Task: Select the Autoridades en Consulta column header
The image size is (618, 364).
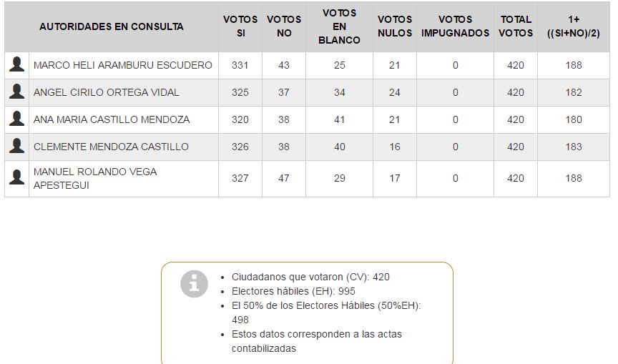Action: 112,26
